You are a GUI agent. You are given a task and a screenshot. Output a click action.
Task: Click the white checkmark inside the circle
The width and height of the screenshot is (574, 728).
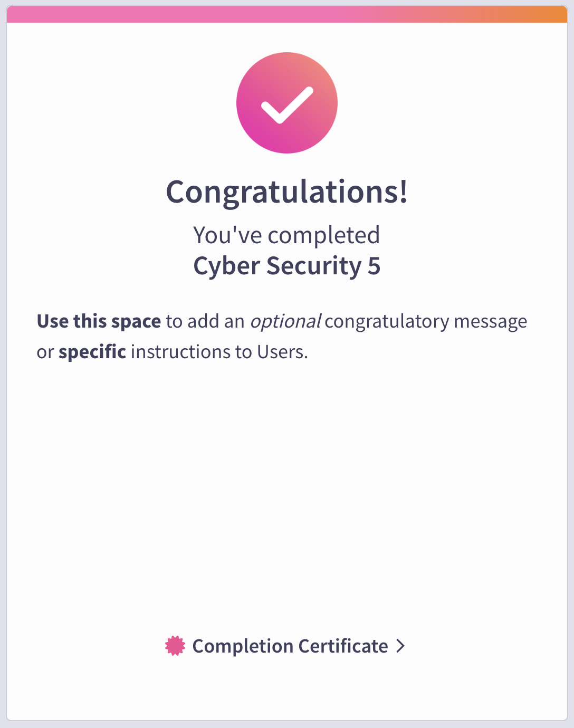(x=287, y=105)
